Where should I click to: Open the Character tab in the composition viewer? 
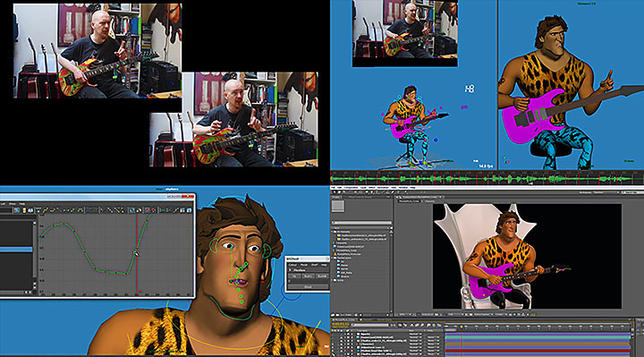[429, 201]
